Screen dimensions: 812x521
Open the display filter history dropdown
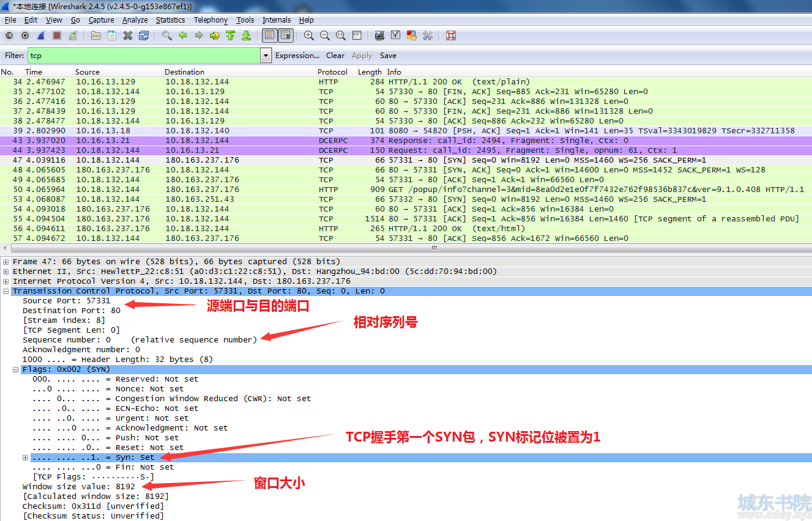pyautogui.click(x=266, y=56)
